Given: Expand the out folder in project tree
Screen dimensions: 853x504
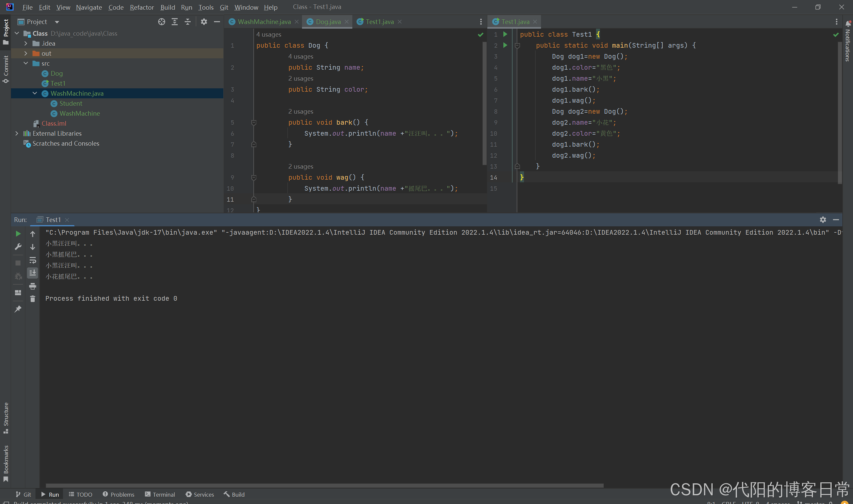Looking at the screenshot, I should pos(26,53).
